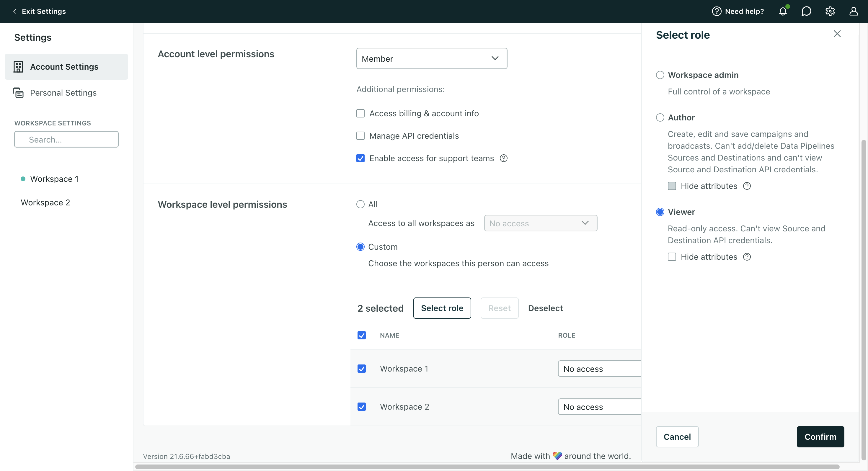Image resolution: width=868 pixels, height=471 pixels.
Task: Open Workspace 1 role dropdown
Action: coord(599,369)
